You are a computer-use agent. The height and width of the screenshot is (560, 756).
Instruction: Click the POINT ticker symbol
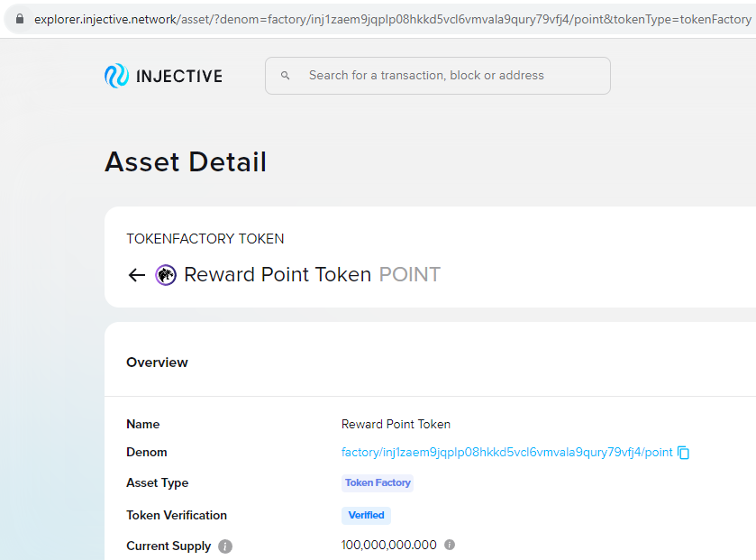point(410,274)
